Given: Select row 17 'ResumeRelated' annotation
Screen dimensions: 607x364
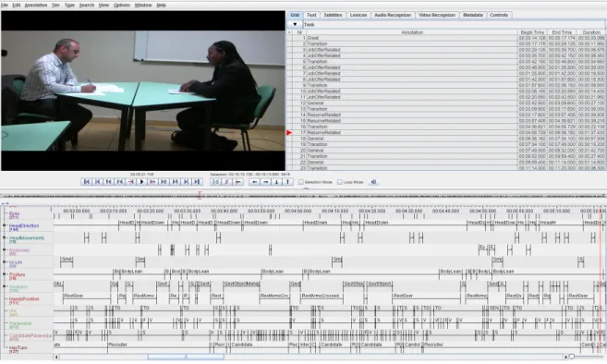Looking at the screenshot, I should coord(412,132).
